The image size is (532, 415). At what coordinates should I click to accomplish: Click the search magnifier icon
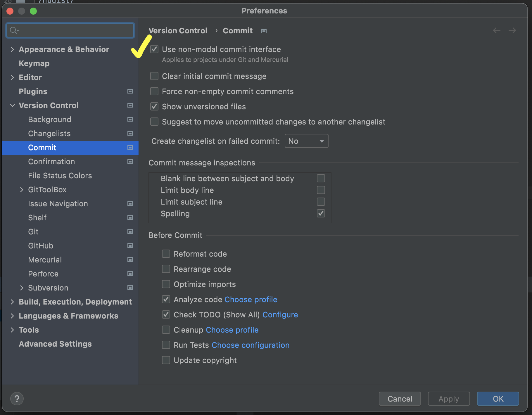13,30
